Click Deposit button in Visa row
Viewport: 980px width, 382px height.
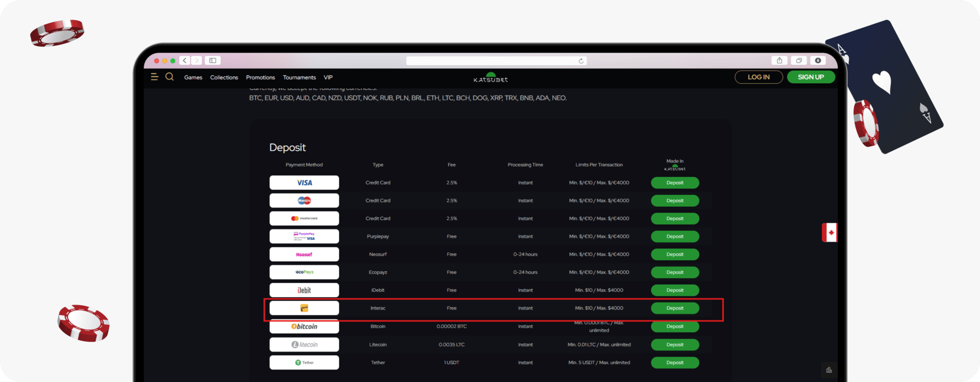pos(675,183)
